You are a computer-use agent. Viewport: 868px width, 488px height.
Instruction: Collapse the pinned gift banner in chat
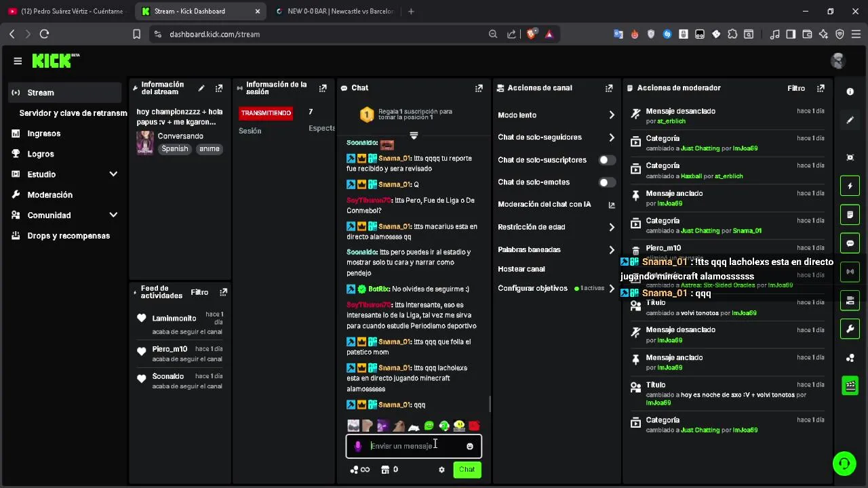pyautogui.click(x=414, y=136)
